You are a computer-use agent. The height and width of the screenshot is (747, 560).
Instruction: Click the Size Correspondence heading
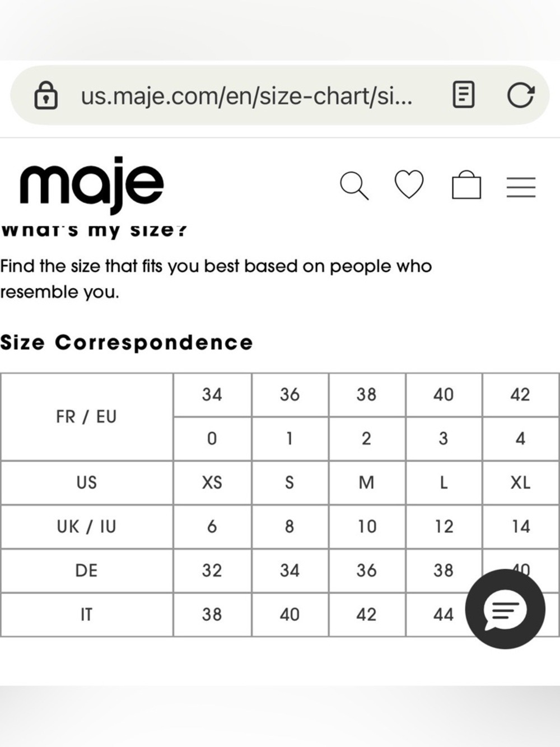click(127, 342)
